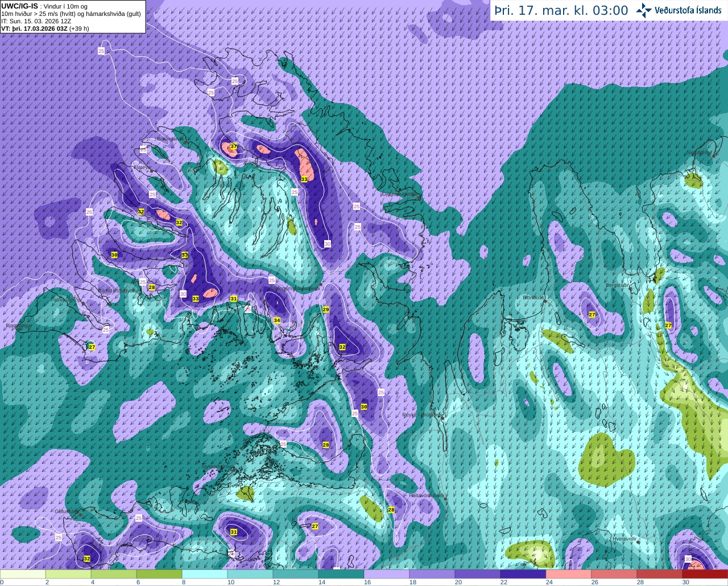Click the Bíldudalsflugvöllur station label
This screenshot has width=728, height=586.
pyautogui.click(x=119, y=290)
